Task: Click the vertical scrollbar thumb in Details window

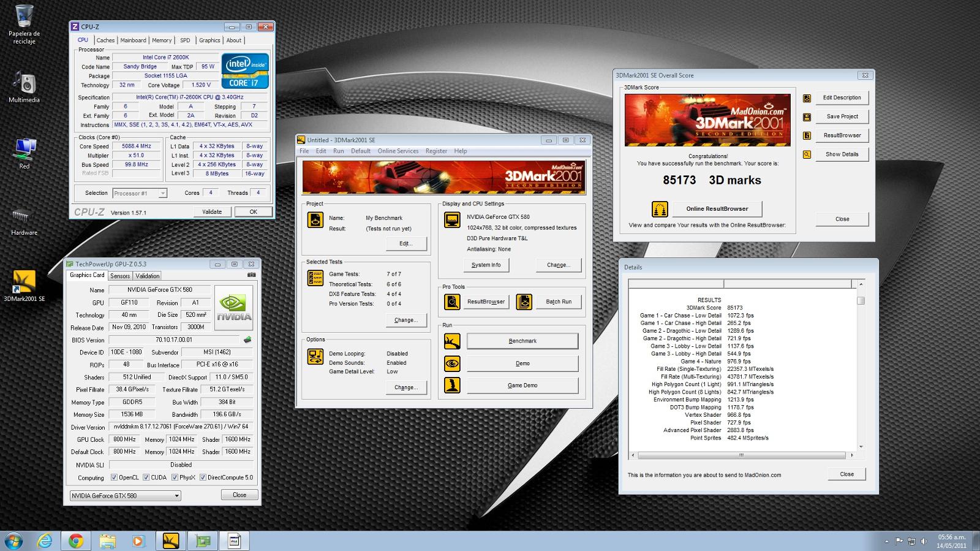Action: (861, 300)
